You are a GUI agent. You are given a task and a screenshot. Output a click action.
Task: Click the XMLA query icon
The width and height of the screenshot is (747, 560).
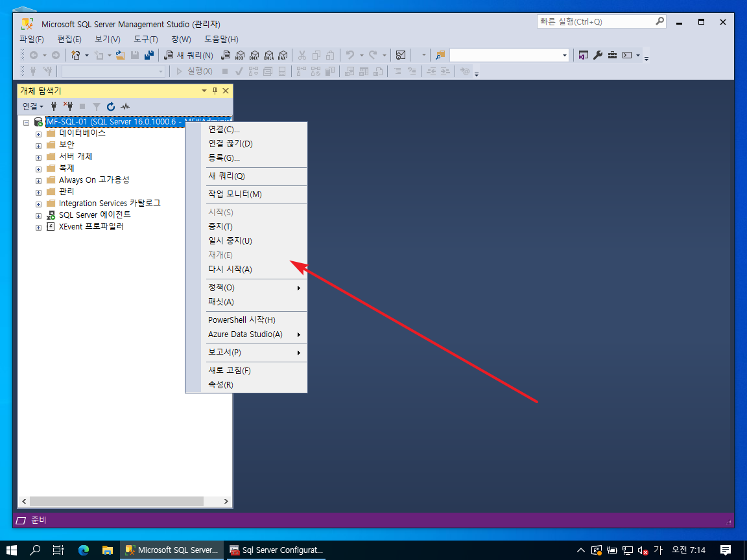pos(268,55)
